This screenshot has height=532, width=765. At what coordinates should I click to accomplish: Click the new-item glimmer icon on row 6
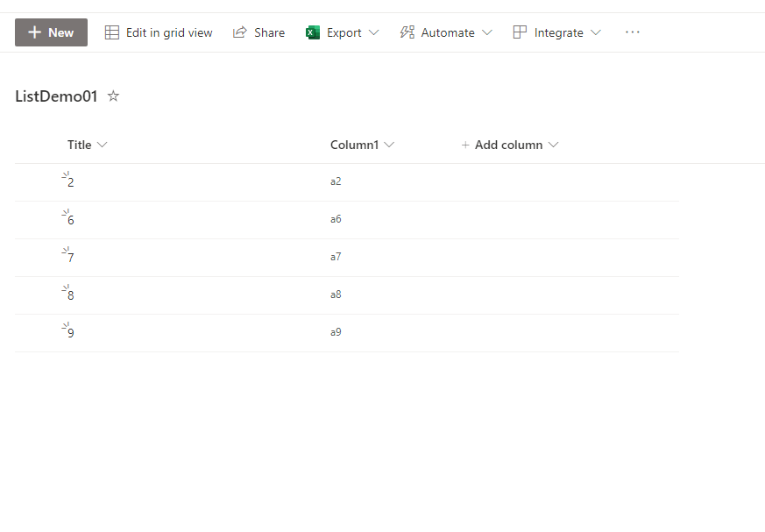66,212
